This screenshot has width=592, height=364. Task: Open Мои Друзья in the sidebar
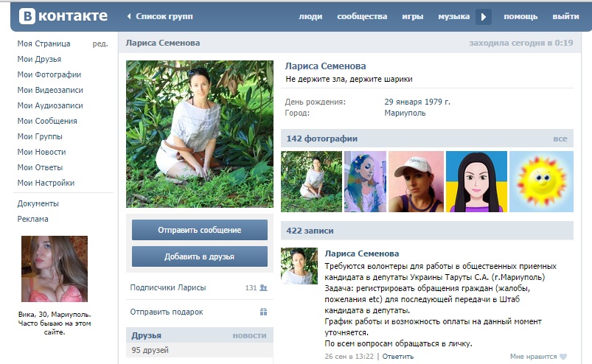[39, 59]
